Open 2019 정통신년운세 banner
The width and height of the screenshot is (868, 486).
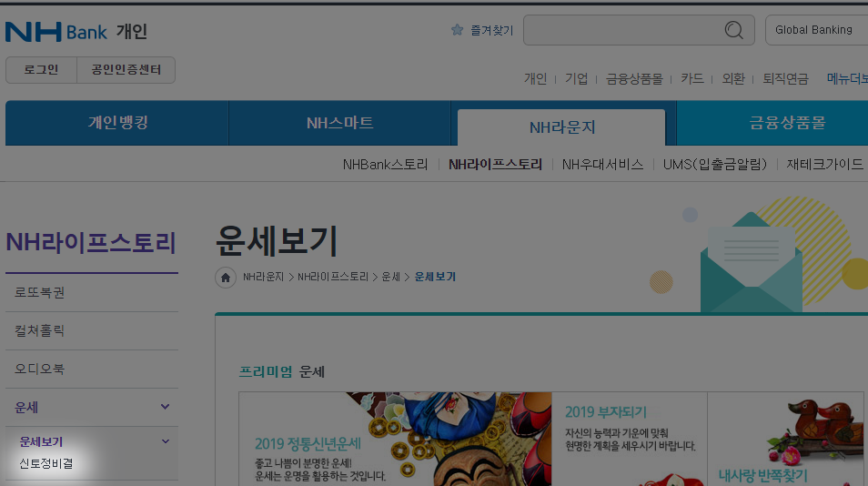(395, 439)
